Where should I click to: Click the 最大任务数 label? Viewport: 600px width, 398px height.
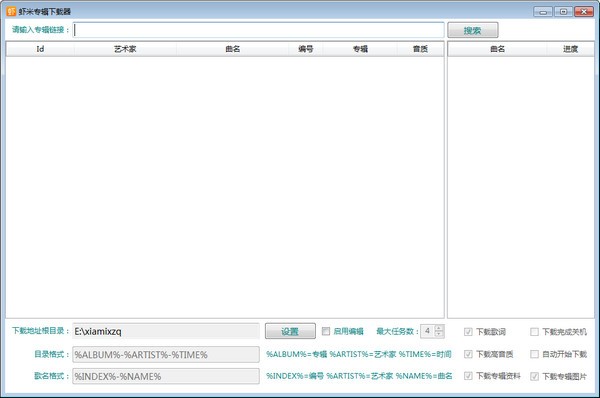397,331
